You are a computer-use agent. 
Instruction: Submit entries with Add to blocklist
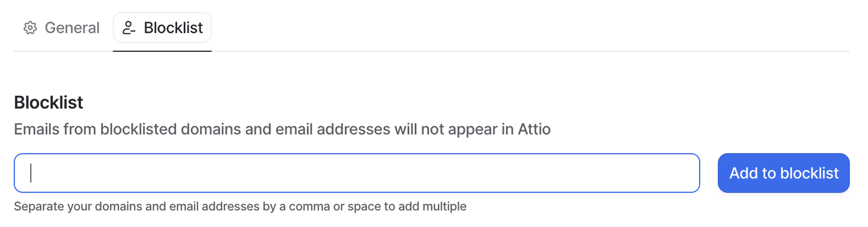[x=783, y=173]
